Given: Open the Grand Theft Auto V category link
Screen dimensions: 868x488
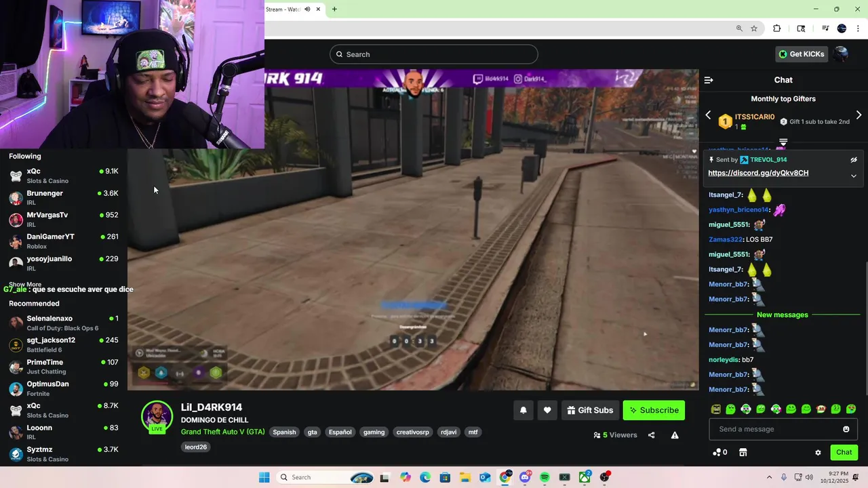Looking at the screenshot, I should 223,432.
